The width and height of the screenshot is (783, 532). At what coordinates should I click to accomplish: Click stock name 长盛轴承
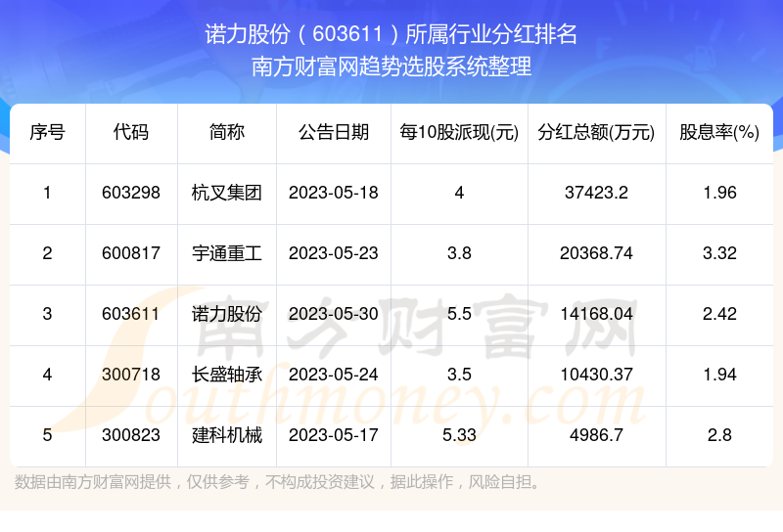pos(227,375)
